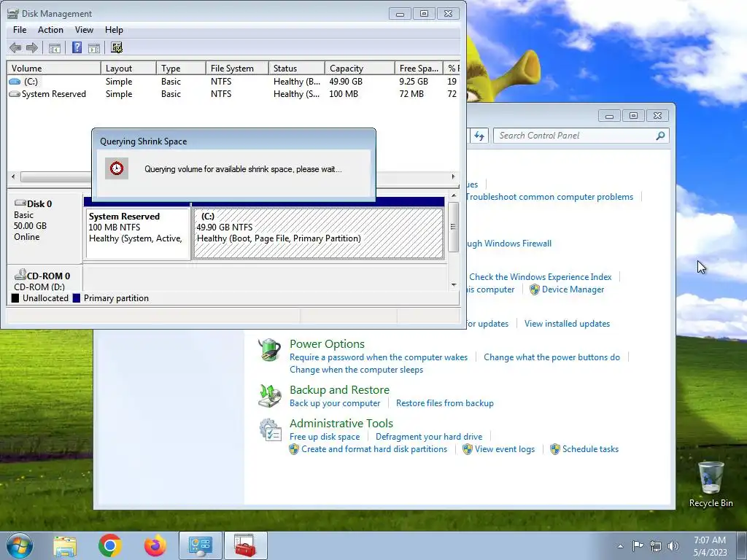Click the Administrative Tools gear icon
Screen dimensions: 747x560
270,429
